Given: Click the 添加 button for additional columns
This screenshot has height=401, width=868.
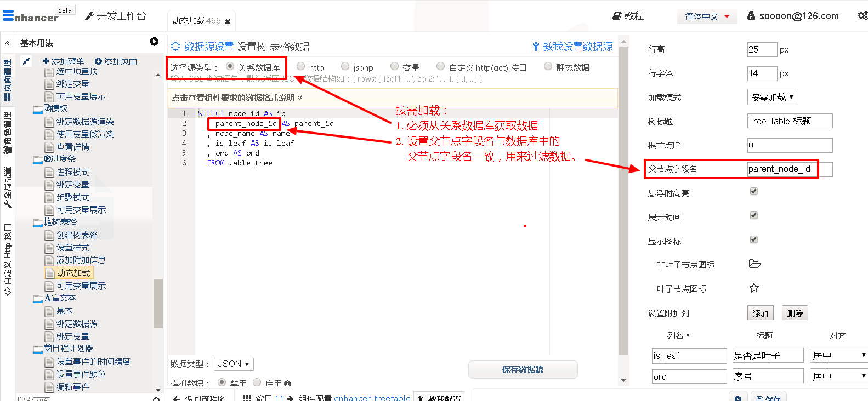Looking at the screenshot, I should pyautogui.click(x=760, y=313).
